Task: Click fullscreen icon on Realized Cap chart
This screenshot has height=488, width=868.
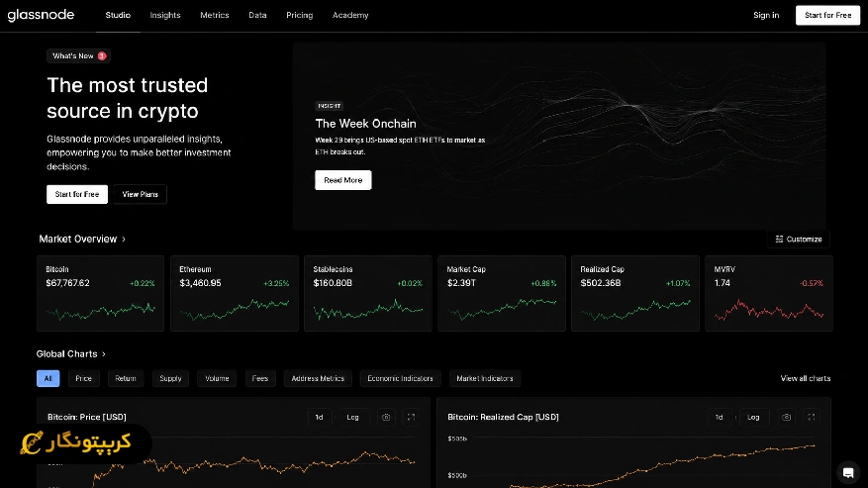Action: click(x=812, y=417)
